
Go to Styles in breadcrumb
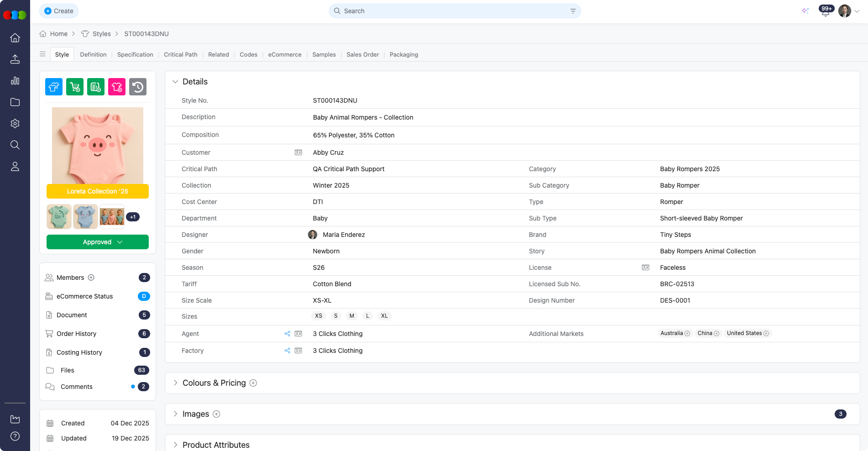[x=101, y=34]
